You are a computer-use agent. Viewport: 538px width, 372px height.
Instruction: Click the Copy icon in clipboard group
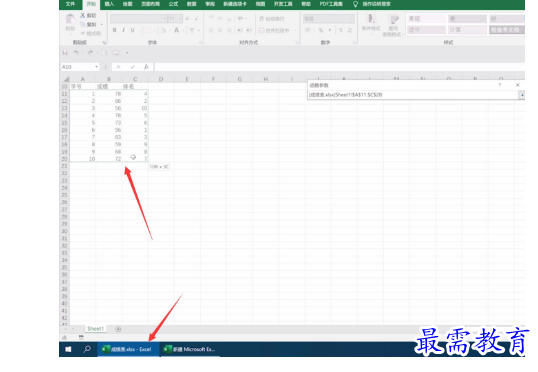click(x=83, y=24)
